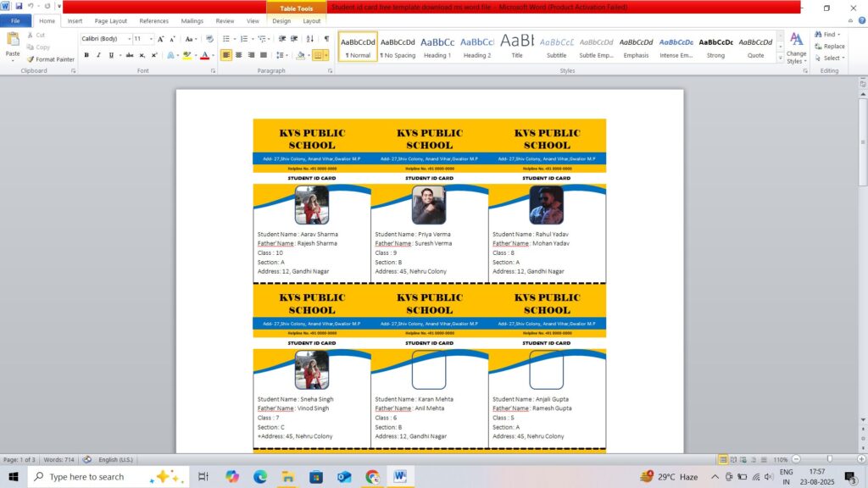Click the Replace button
This screenshot has height=488, width=868.
829,47
